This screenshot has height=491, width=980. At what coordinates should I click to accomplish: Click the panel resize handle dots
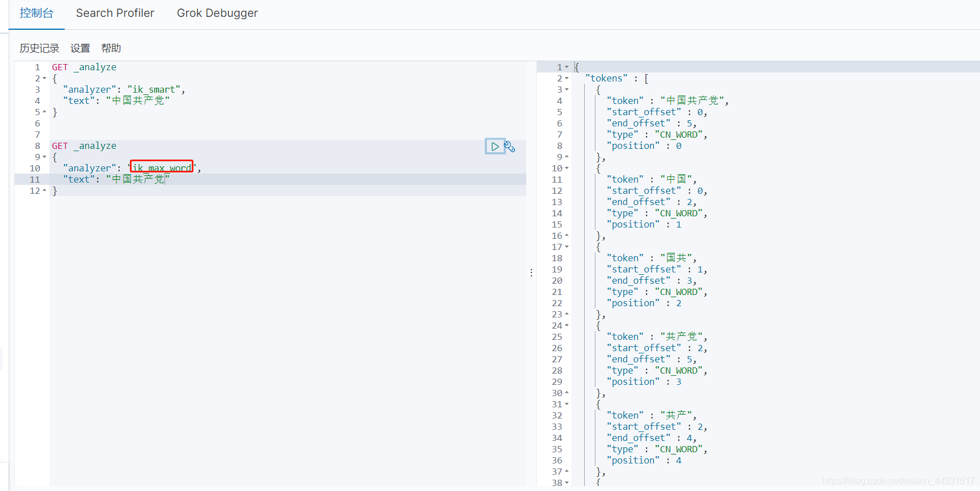531,272
